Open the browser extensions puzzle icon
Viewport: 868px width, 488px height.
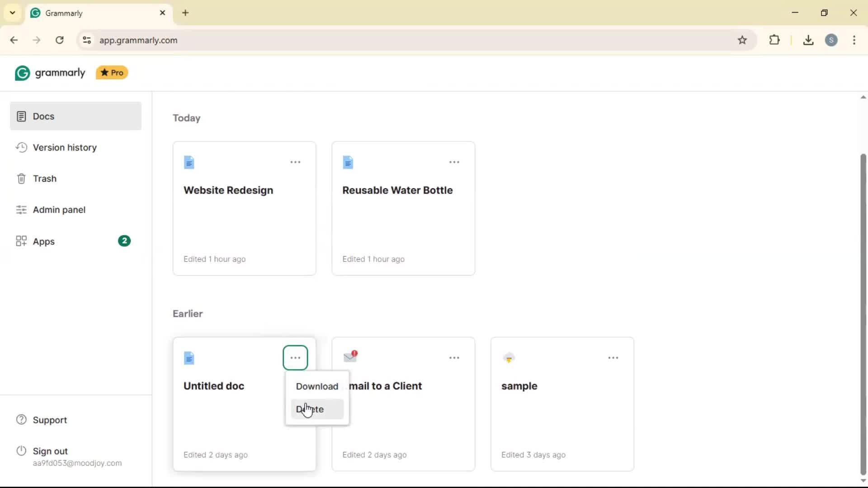coord(774,40)
